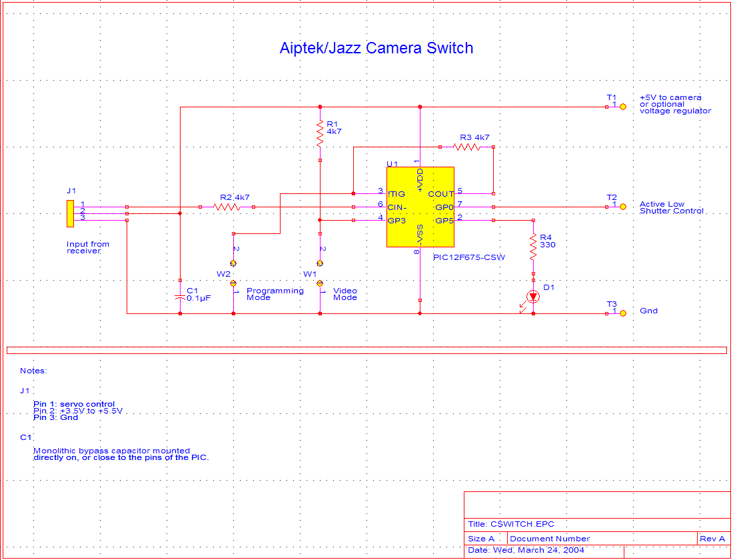
Task: Click the 'T2' terminal label
Action: pos(612,197)
